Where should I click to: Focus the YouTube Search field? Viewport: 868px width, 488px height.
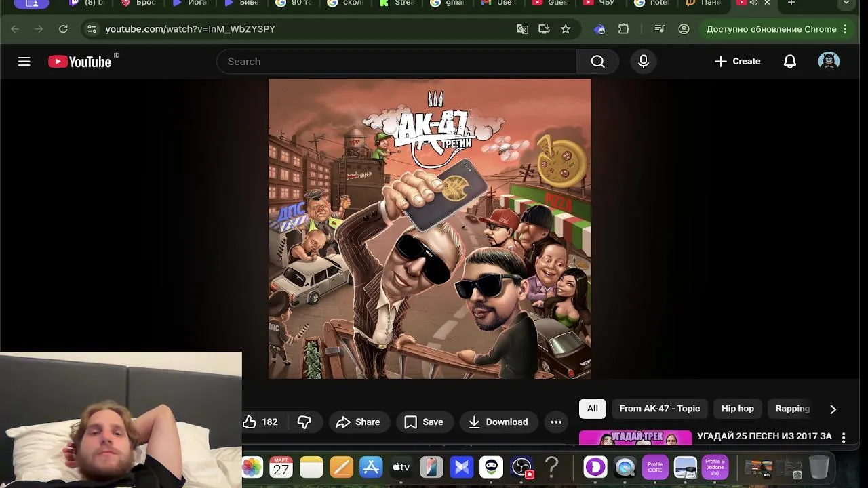coord(397,62)
